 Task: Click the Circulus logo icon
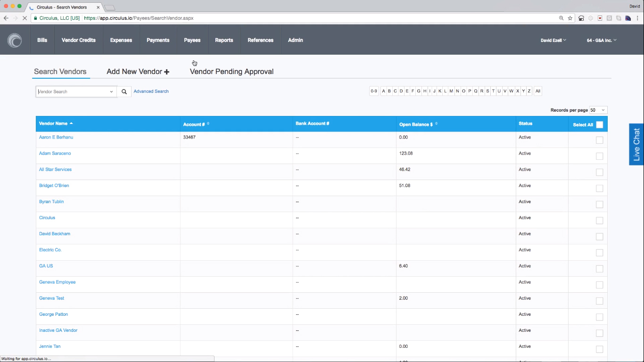15,40
